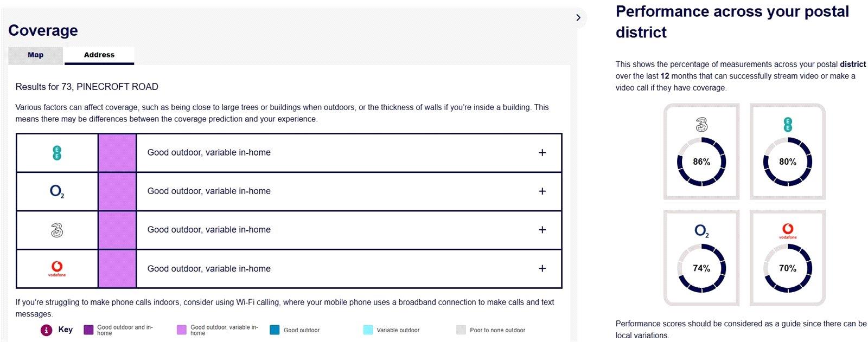The height and width of the screenshot is (342, 868).
Task: Expand O2 coverage details with plus
Action: click(542, 191)
